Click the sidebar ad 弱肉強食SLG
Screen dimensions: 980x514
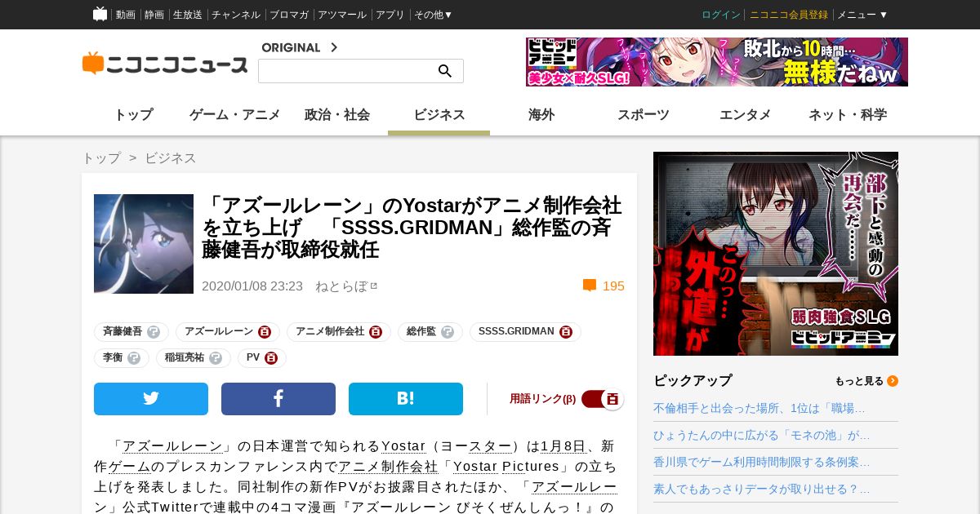776,254
